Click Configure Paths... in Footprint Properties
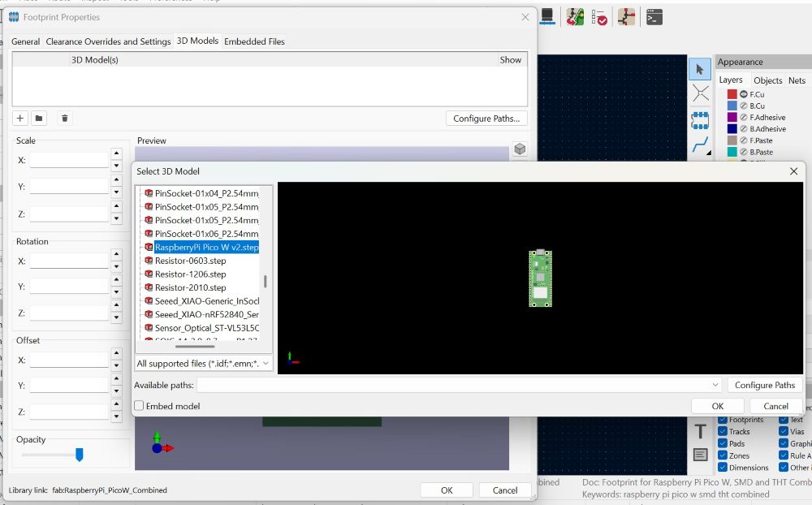 pyautogui.click(x=486, y=119)
